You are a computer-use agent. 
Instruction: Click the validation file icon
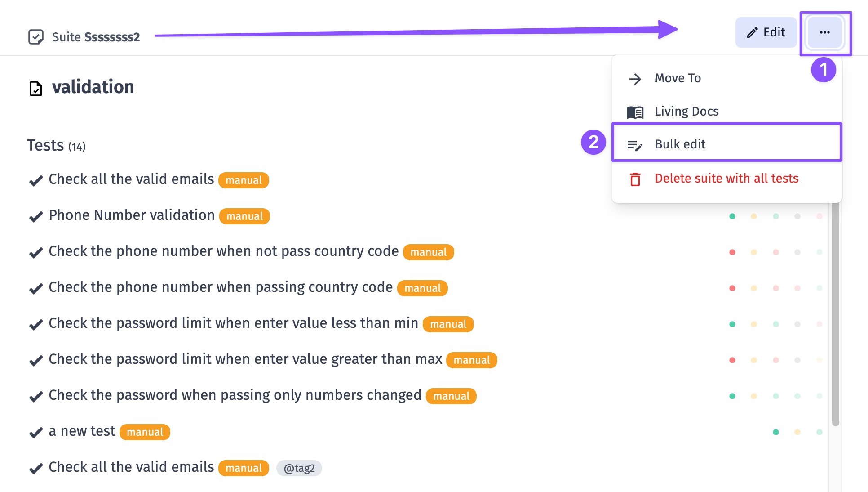click(x=36, y=88)
